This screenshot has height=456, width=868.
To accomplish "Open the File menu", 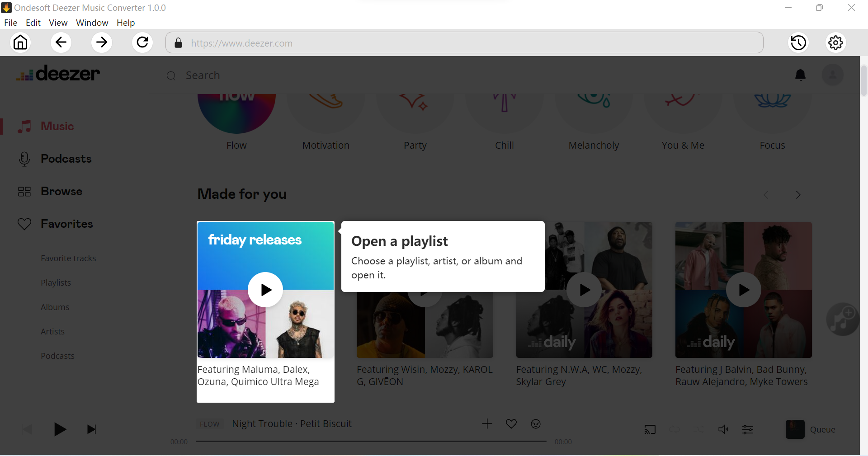I will tap(10, 23).
